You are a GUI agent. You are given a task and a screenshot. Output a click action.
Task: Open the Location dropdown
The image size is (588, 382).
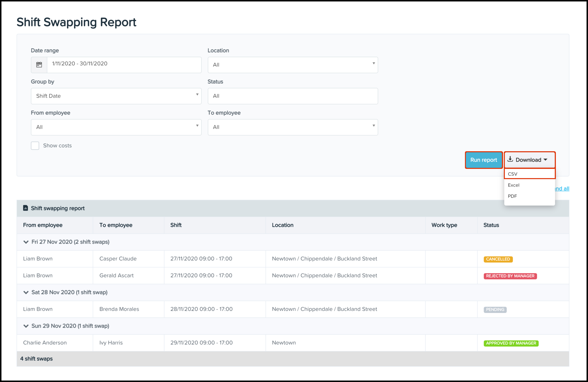click(293, 65)
